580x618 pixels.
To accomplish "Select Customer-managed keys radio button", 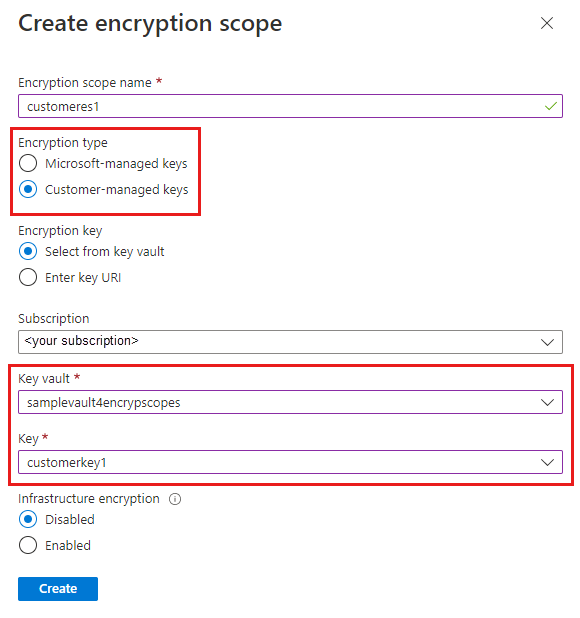I will tap(28, 189).
